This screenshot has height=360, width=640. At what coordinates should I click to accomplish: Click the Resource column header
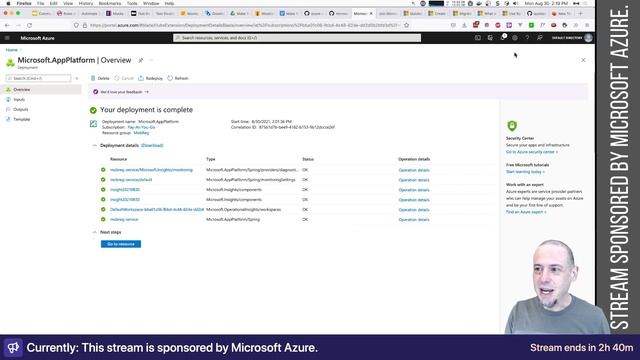tap(118, 159)
